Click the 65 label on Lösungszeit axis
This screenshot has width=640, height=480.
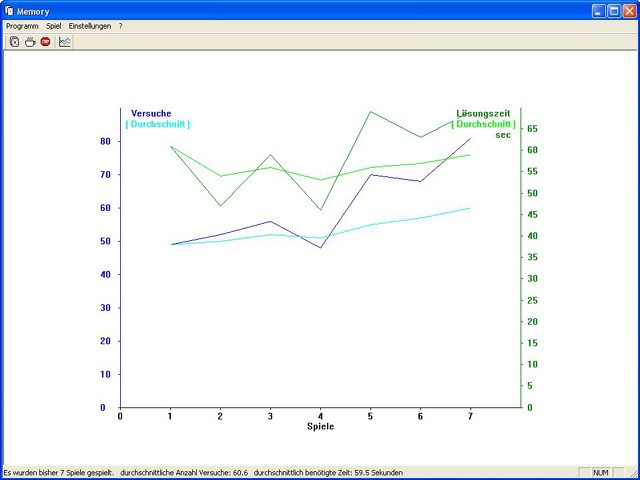533,129
